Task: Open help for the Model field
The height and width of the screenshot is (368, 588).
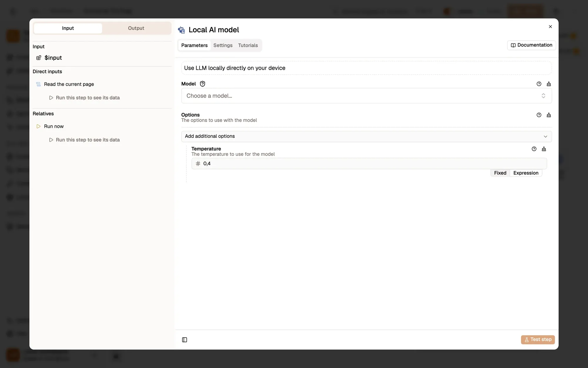Action: click(x=539, y=84)
